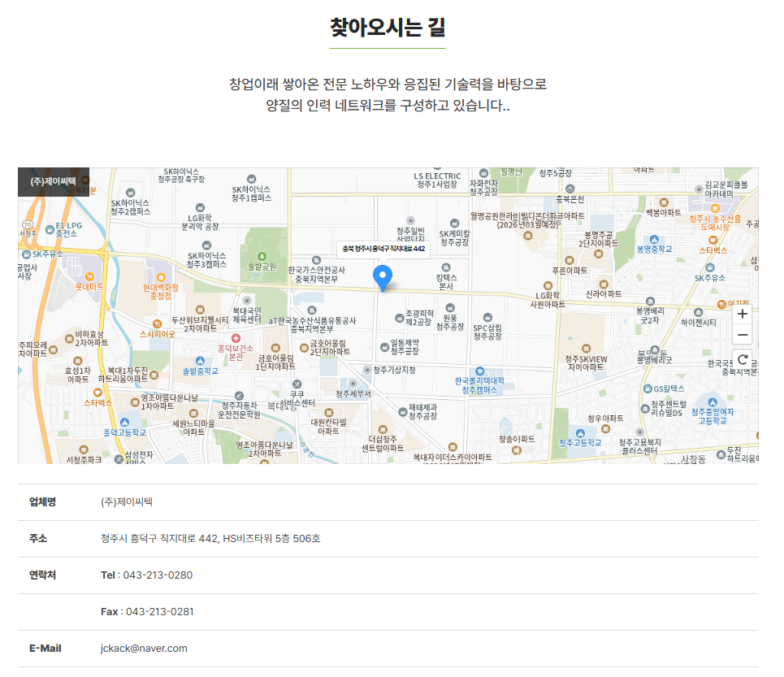Click 흥덕보건소 본관 red cross icon

[x=236, y=338]
